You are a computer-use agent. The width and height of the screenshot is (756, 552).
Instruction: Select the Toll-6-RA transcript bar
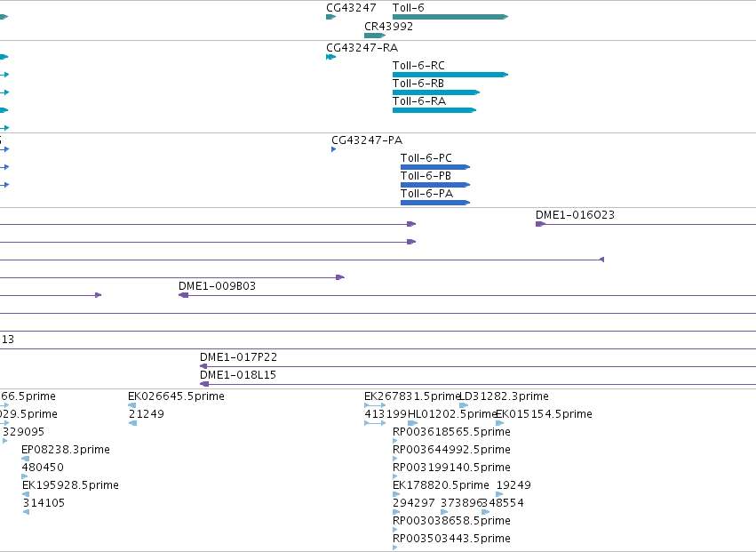click(x=434, y=110)
